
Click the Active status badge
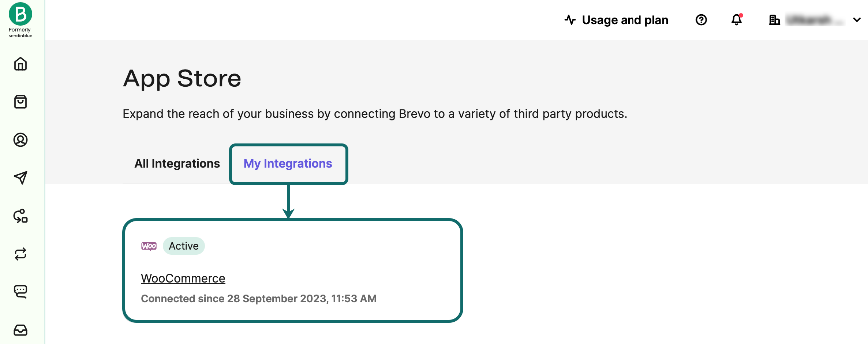pyautogui.click(x=184, y=246)
